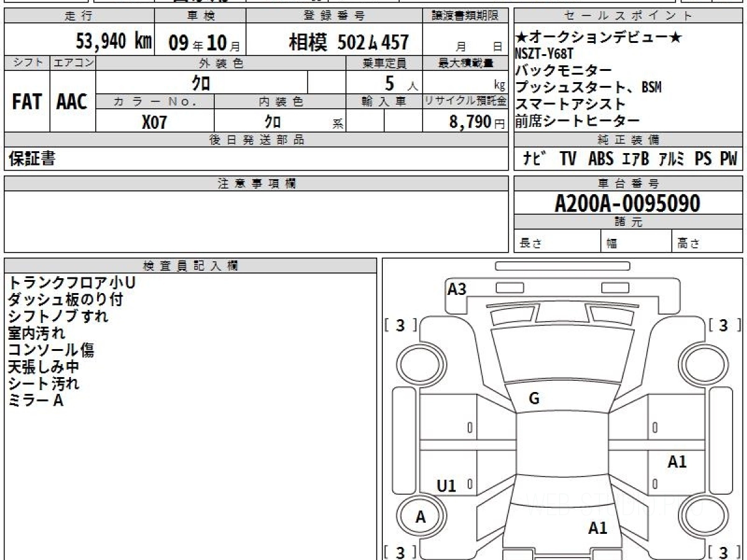Select the TV equipment label

(x=568, y=159)
